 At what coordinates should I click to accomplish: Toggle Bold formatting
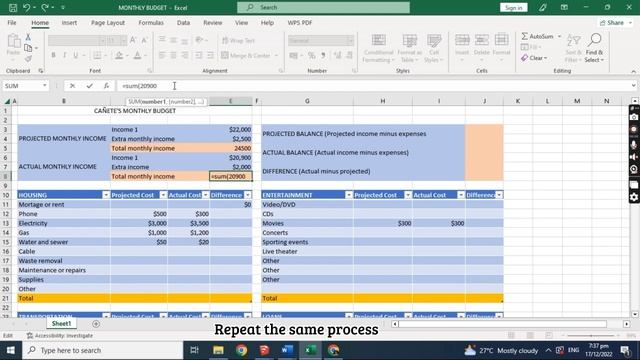click(53, 55)
